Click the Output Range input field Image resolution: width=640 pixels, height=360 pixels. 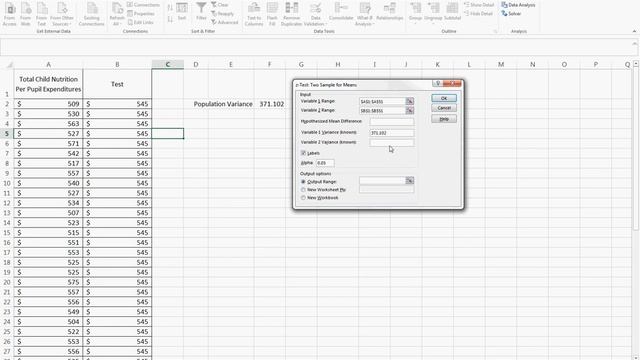point(382,181)
